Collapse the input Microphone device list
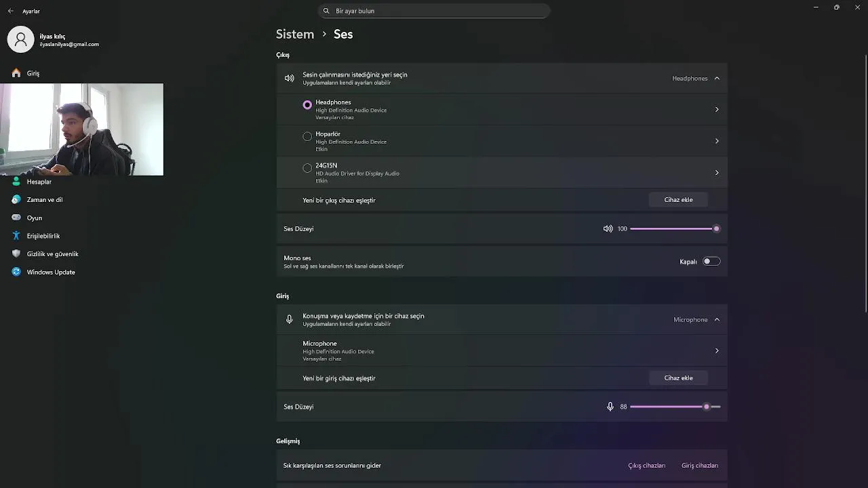The height and width of the screenshot is (488, 868). (717, 320)
